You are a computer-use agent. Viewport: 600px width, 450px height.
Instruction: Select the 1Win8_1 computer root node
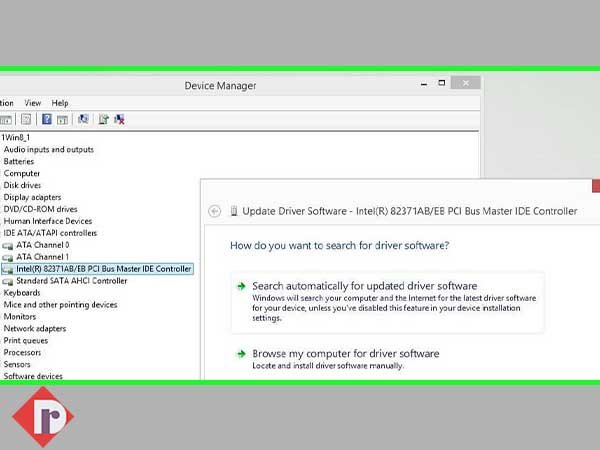(x=16, y=137)
